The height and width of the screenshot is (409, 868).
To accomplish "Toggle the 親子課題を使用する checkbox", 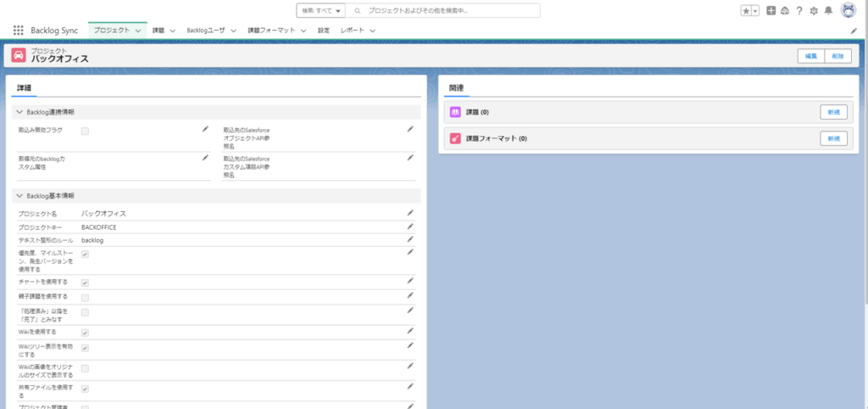I will coord(86,298).
